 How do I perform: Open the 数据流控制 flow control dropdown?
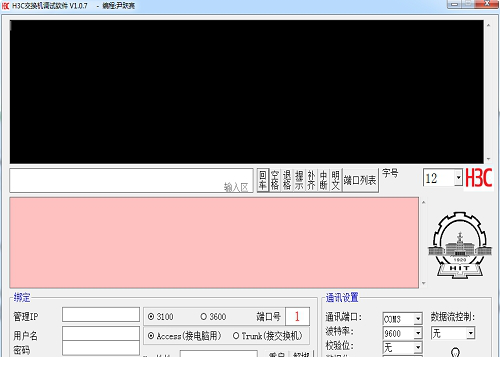tap(470, 333)
